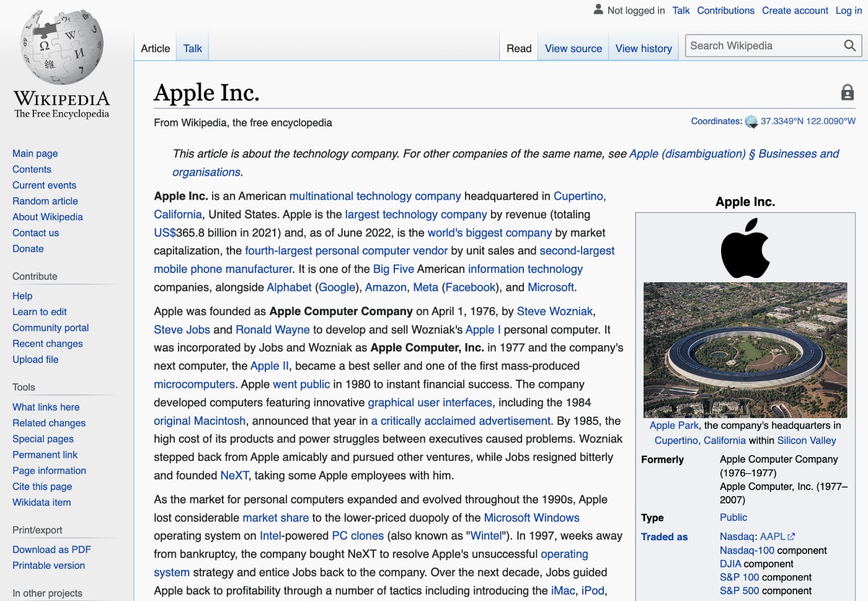Open What links here
This screenshot has width=868, height=601.
(x=46, y=407)
